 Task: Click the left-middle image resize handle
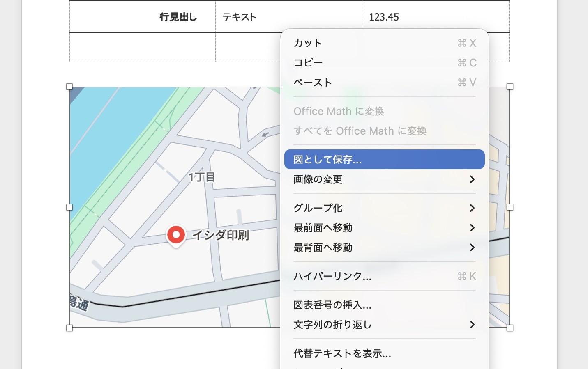click(69, 207)
